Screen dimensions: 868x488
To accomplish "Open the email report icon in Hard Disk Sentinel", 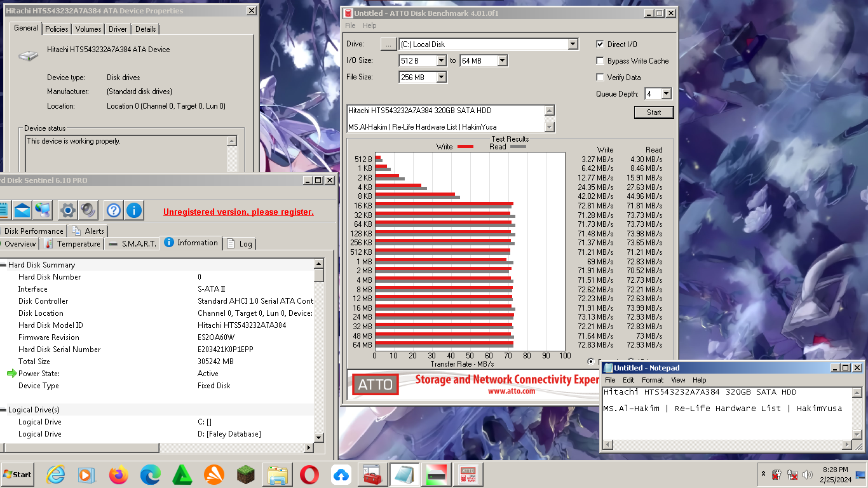I will pyautogui.click(x=22, y=210).
